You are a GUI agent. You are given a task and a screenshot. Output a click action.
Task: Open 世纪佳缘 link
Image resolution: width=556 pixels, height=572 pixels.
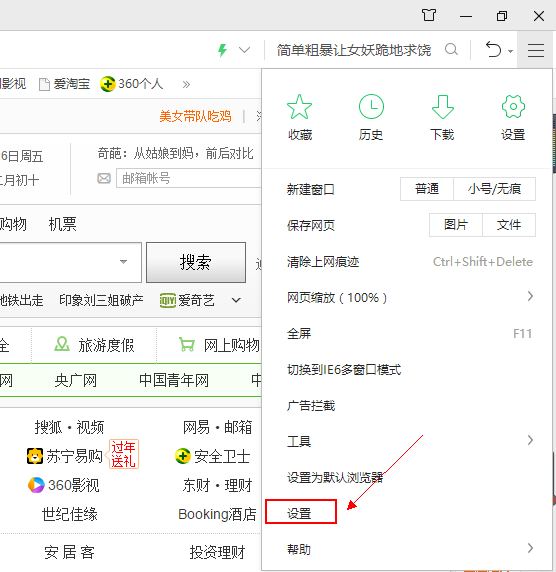tap(70, 514)
